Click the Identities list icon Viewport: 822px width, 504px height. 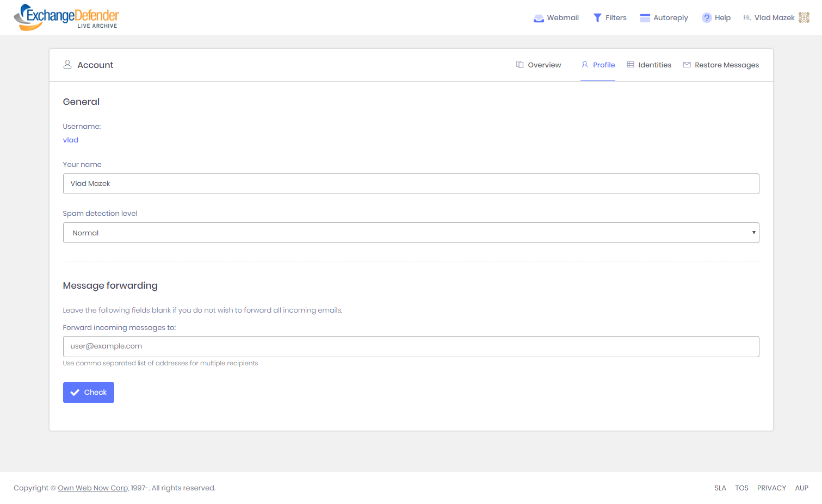[x=631, y=65]
